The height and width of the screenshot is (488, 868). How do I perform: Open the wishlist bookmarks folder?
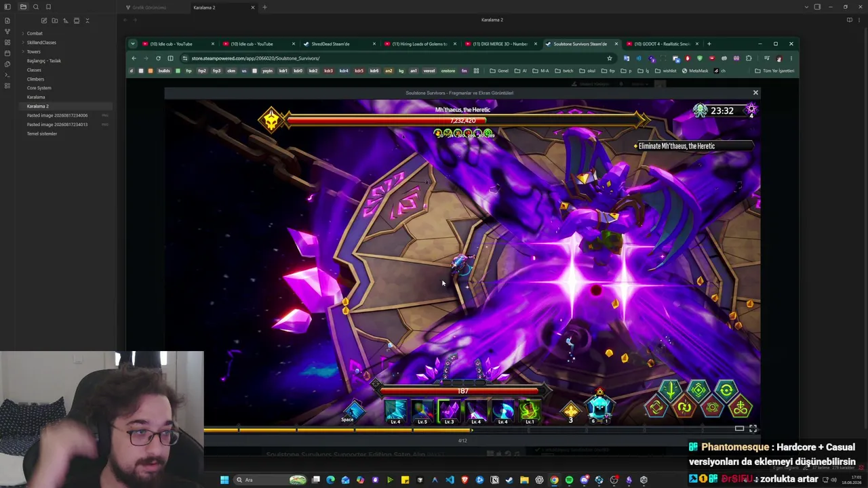[666, 70]
